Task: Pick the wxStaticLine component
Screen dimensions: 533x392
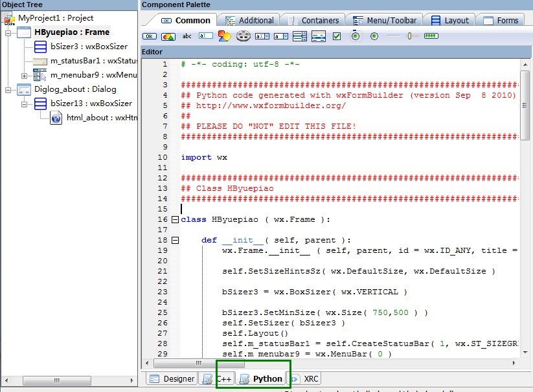Action: (x=394, y=36)
